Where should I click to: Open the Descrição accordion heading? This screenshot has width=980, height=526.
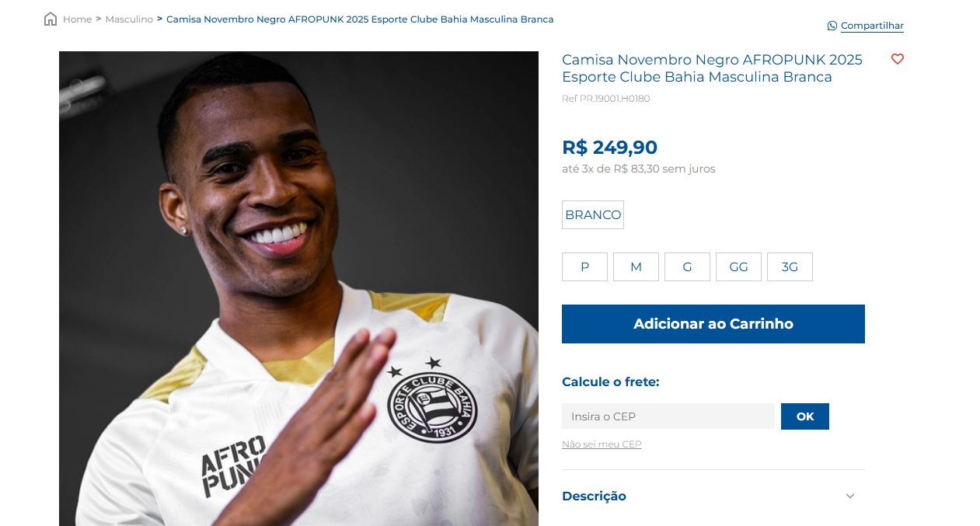594,496
